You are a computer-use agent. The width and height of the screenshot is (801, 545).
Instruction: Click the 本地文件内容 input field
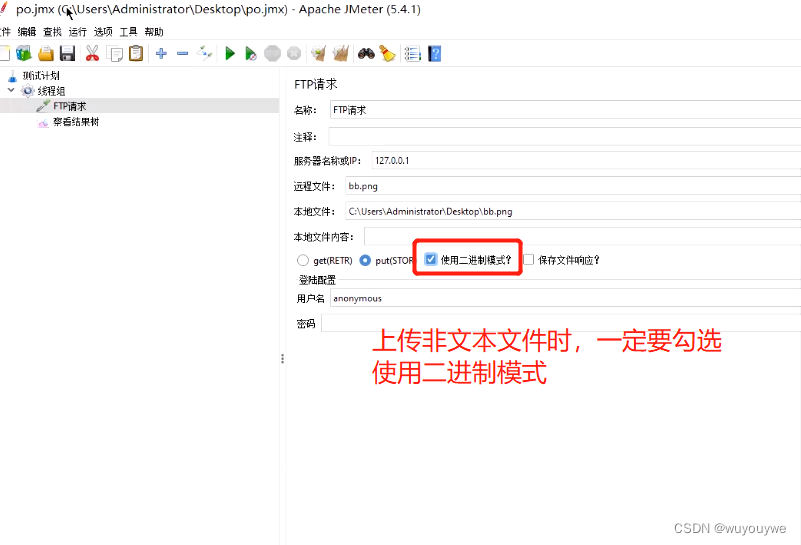click(582, 236)
